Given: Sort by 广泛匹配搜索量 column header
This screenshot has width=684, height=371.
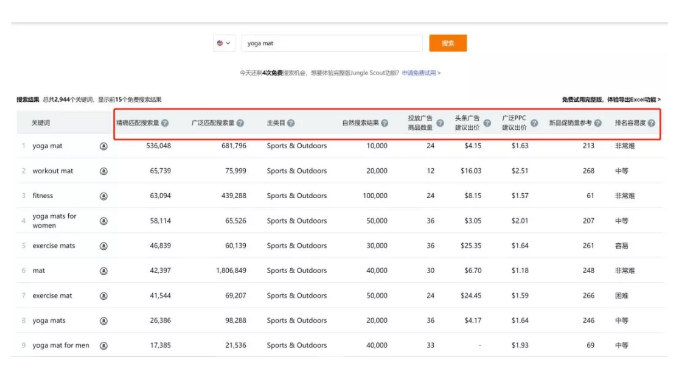Looking at the screenshot, I should pyautogui.click(x=213, y=123).
